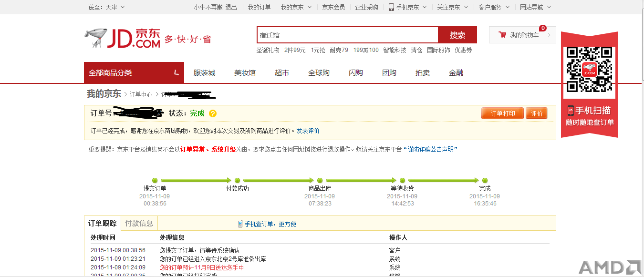
Task: Click phone icon next to 手机查订单
Action: 240,224
